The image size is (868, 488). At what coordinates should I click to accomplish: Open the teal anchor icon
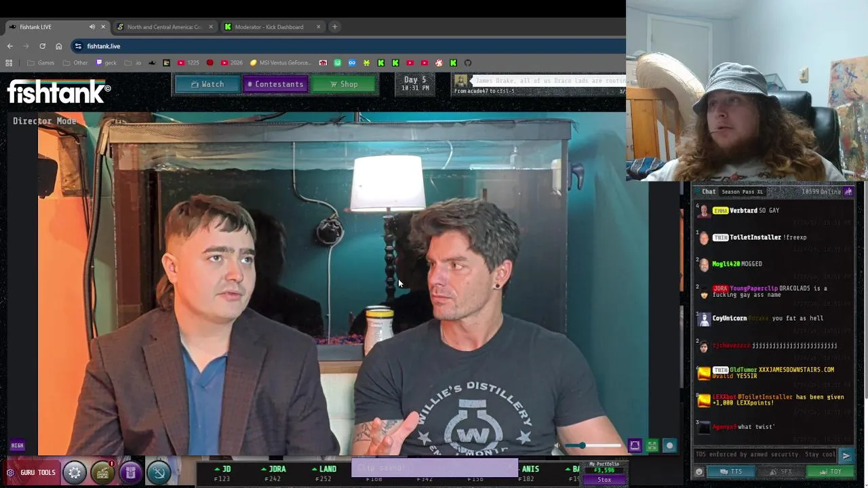pyautogui.click(x=159, y=472)
